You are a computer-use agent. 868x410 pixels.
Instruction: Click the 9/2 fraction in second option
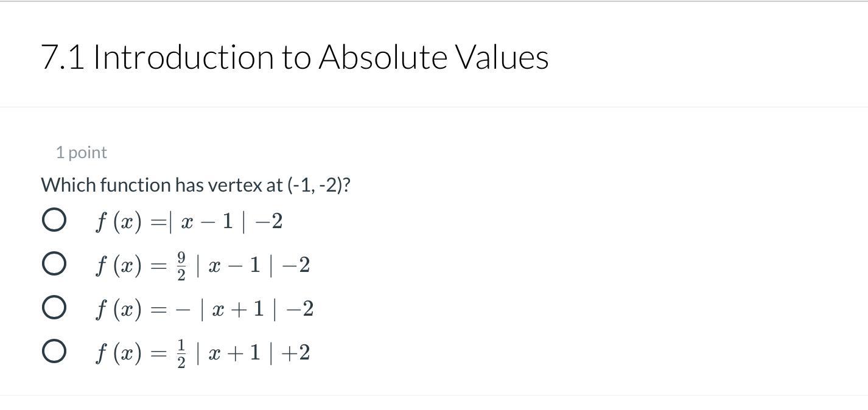(x=181, y=266)
